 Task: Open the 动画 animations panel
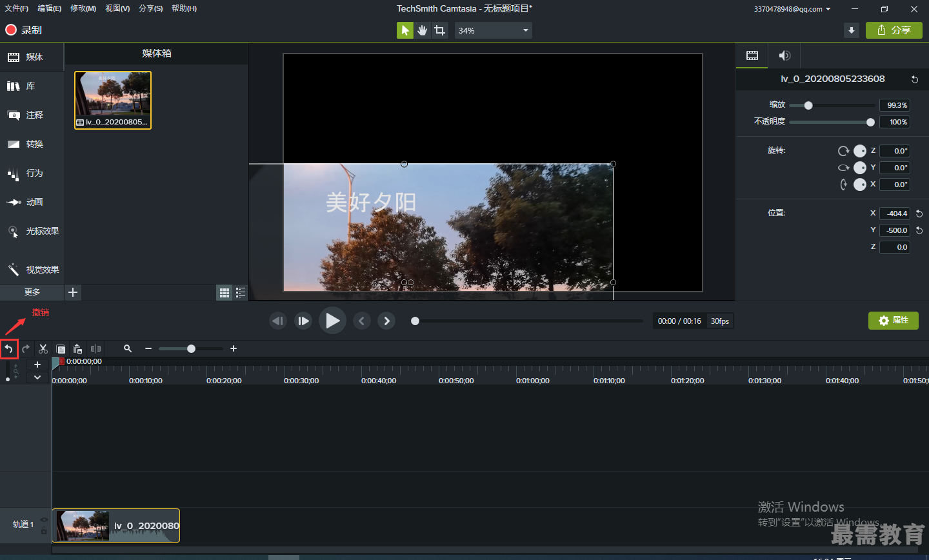[x=32, y=203]
